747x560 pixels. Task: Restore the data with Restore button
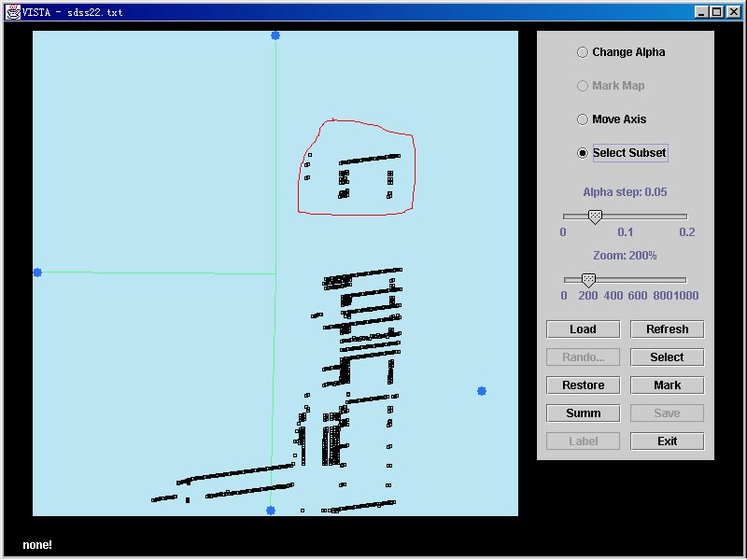point(583,385)
